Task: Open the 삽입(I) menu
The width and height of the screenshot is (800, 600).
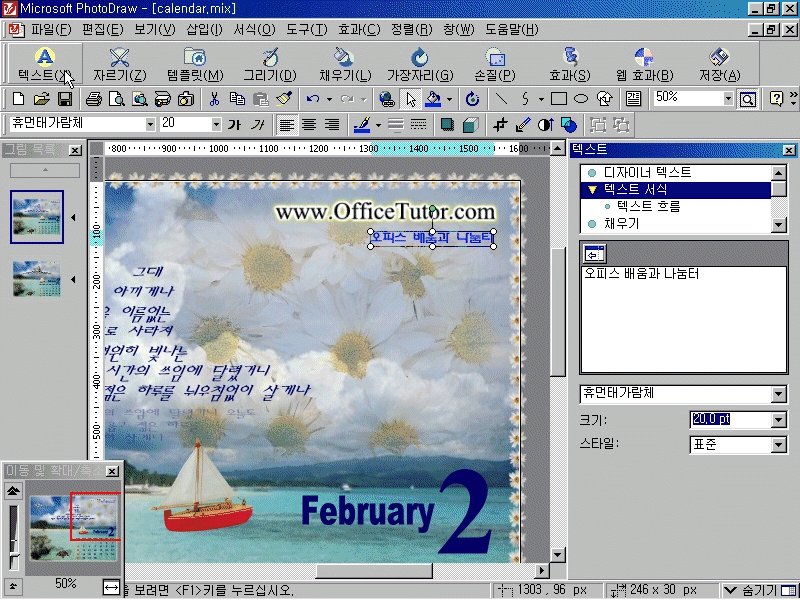Action: click(x=204, y=30)
